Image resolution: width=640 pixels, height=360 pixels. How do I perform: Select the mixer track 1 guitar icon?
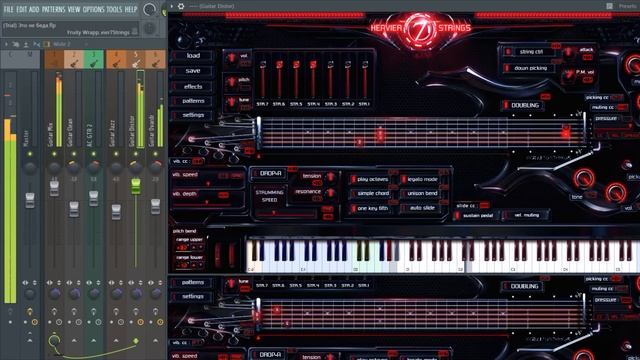coord(54,63)
